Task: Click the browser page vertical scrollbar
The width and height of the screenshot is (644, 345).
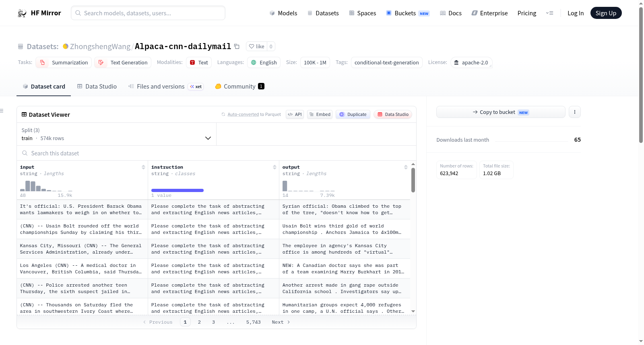Action: pos(641,74)
